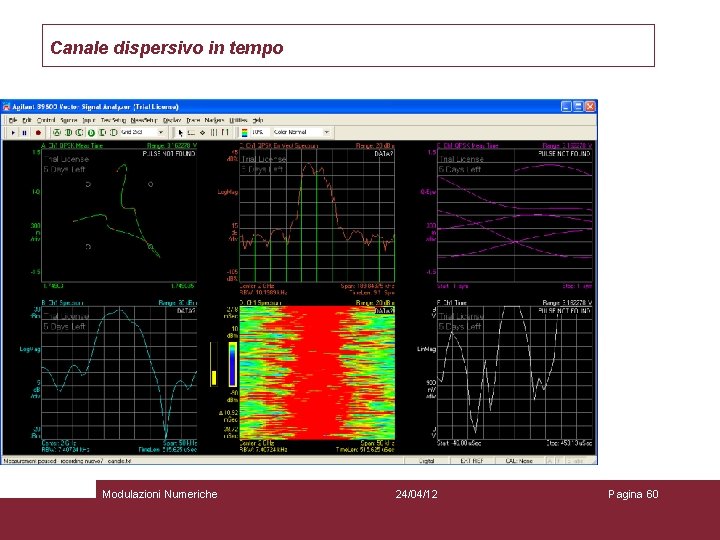Click footer text 'Pagina 60'

(633, 494)
